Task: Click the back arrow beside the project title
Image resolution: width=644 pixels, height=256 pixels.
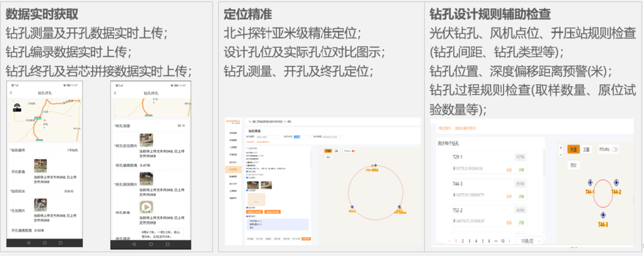Action: pos(250,122)
